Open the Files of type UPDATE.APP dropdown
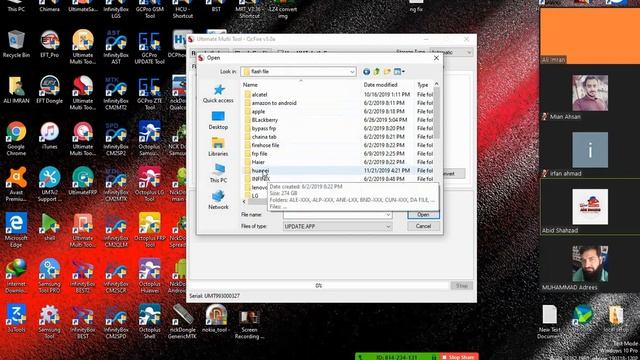640x360 pixels. pyautogui.click(x=338, y=227)
